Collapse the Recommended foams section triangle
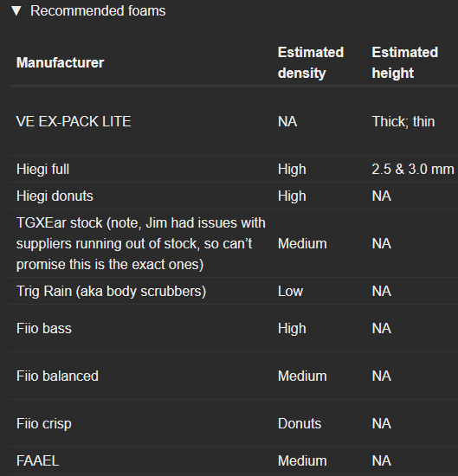This screenshot has width=458, height=476. tap(16, 11)
